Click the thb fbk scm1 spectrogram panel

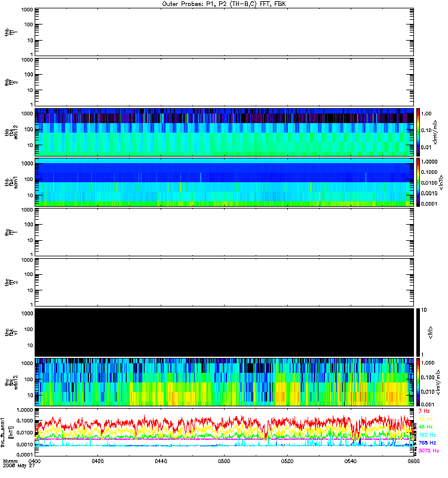(x=224, y=182)
